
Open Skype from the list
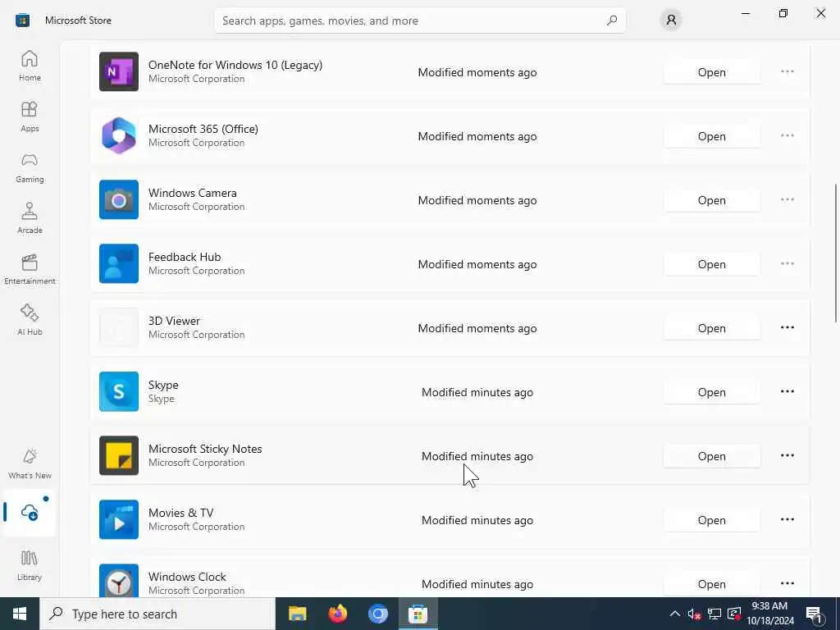[x=711, y=392]
